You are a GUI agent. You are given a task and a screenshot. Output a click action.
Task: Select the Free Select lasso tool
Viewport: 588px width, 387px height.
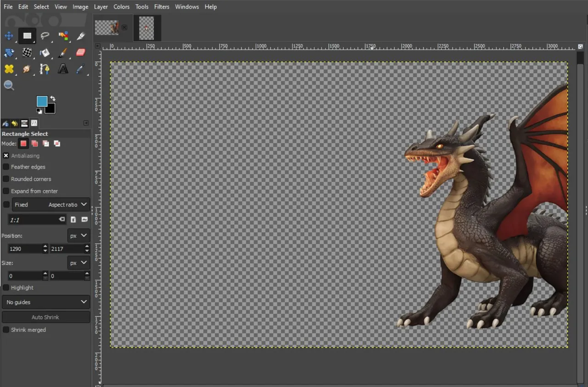point(45,36)
